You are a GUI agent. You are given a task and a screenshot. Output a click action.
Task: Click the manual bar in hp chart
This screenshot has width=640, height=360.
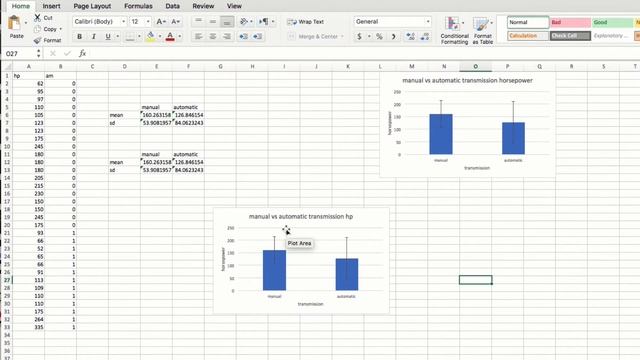point(274,270)
